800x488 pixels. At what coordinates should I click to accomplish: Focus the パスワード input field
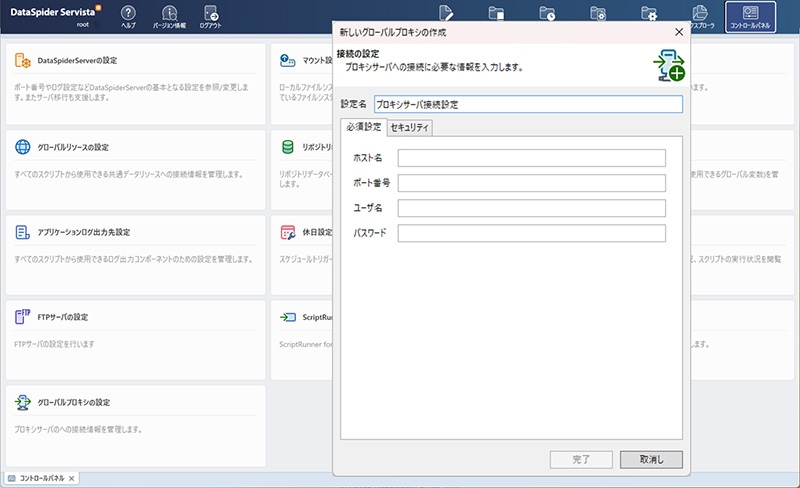532,233
